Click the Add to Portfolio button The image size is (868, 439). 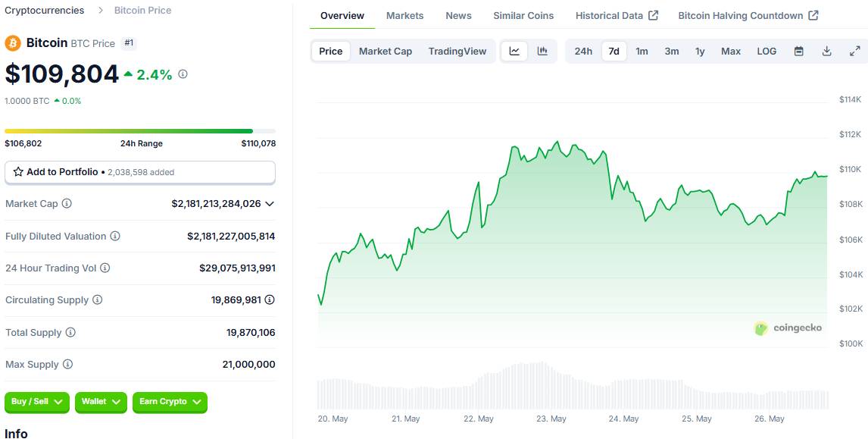(x=140, y=172)
